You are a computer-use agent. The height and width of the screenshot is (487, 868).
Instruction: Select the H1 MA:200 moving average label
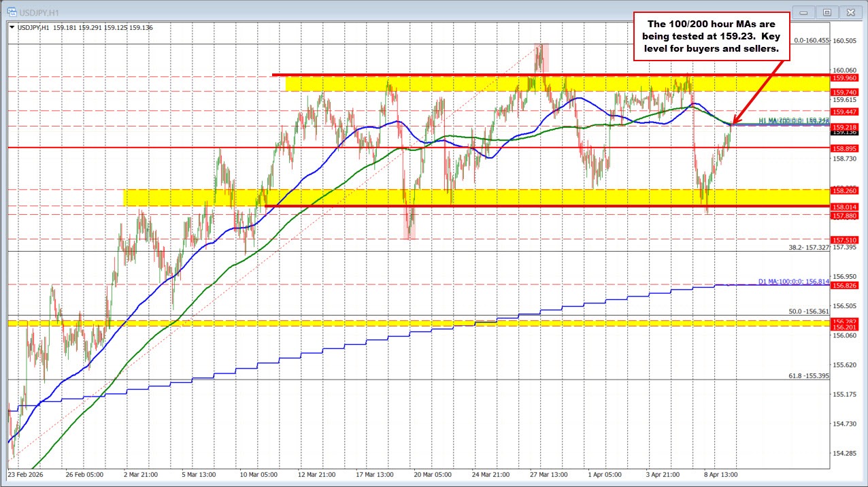(792, 118)
